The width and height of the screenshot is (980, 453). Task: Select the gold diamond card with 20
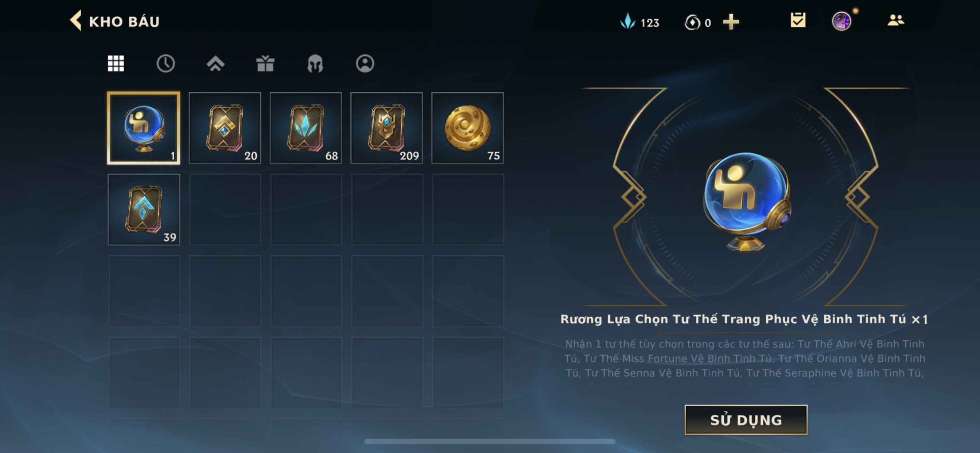click(x=225, y=128)
